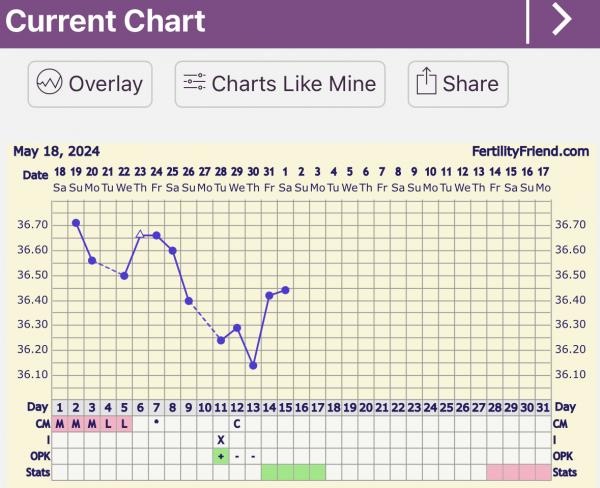600x488 pixels.
Task: Select the latest temperature point on day 15
Action: pos(285,290)
